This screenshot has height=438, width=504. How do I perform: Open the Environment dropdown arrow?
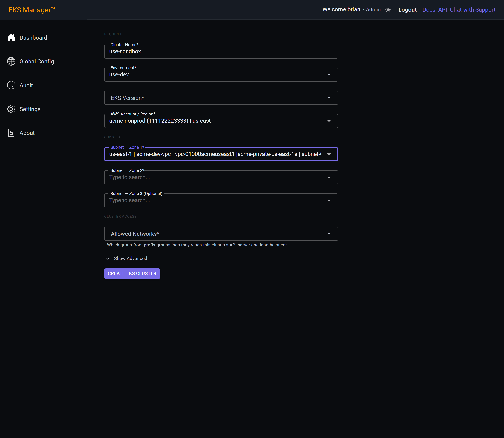pos(329,75)
